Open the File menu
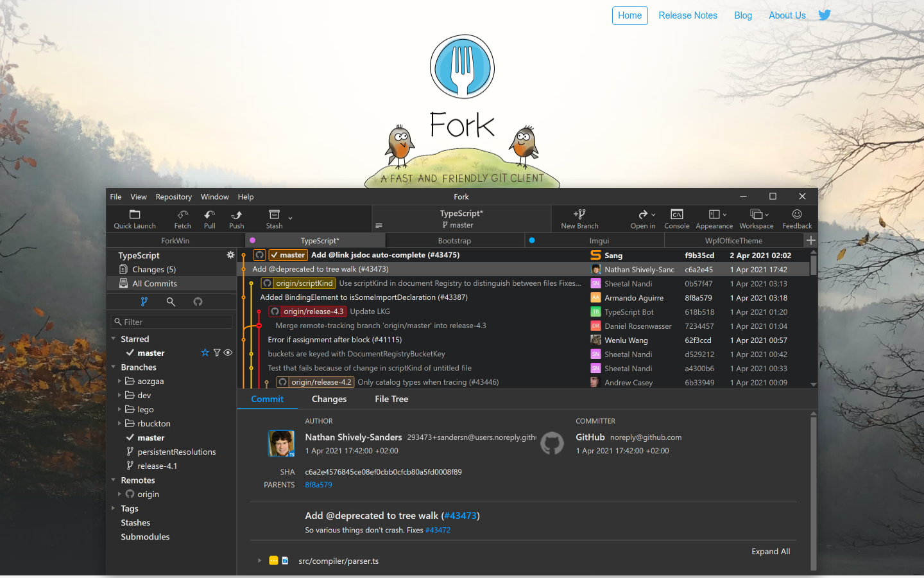The image size is (924, 578). (116, 197)
